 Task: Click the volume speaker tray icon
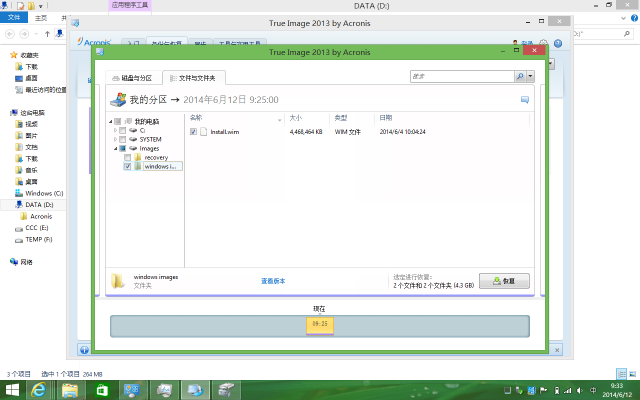580,391
